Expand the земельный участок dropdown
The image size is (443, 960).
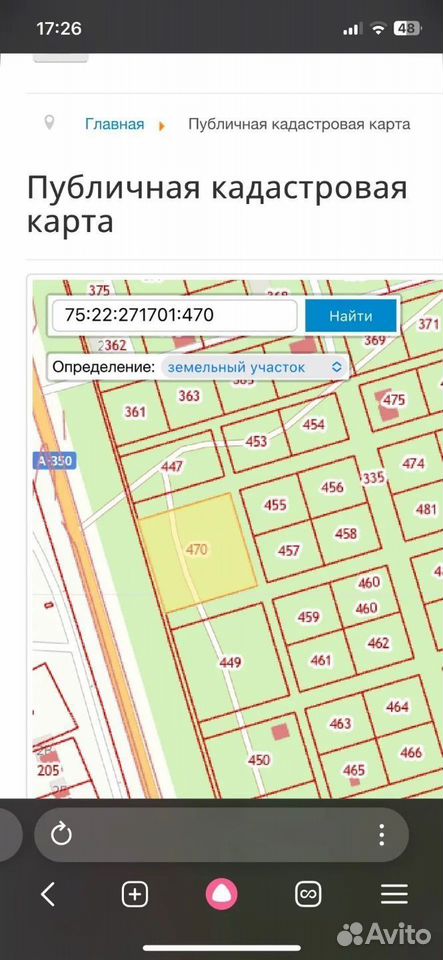tap(254, 367)
